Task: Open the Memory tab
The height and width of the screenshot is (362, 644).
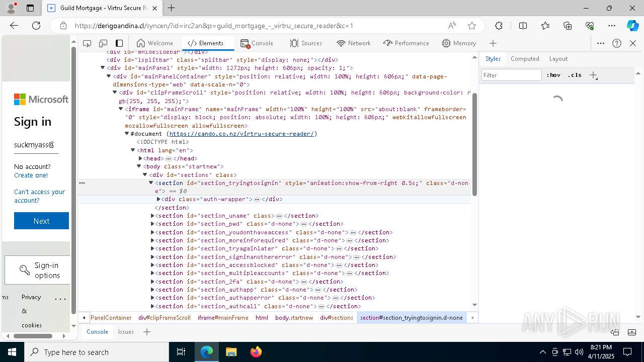Action: [459, 43]
